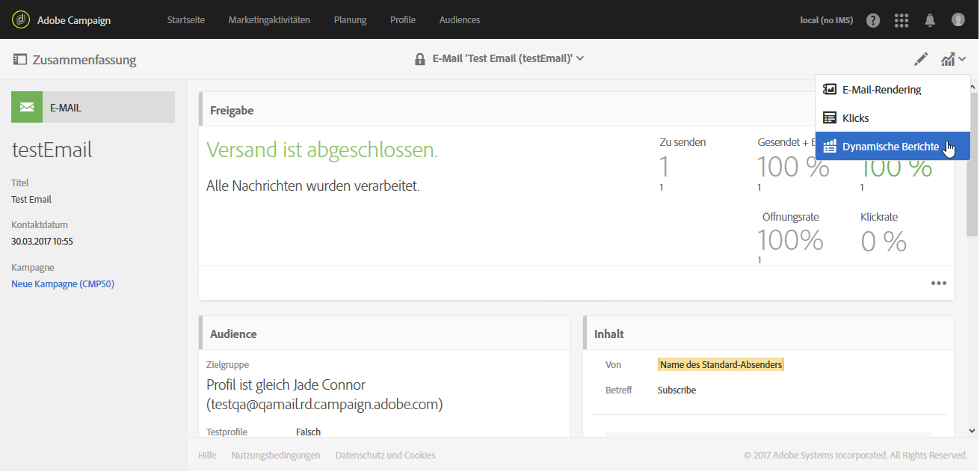Choose Dynamische Berichte menu entry
980x472 pixels.
[890, 147]
